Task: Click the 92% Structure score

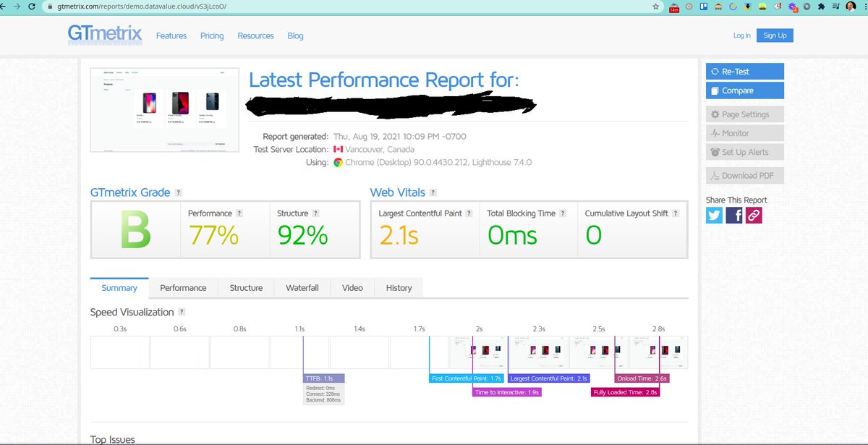Action: pyautogui.click(x=302, y=235)
